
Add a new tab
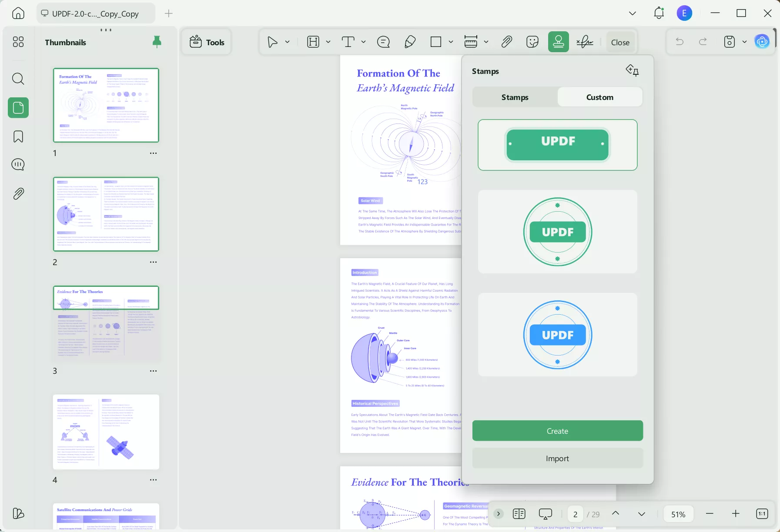point(169,13)
